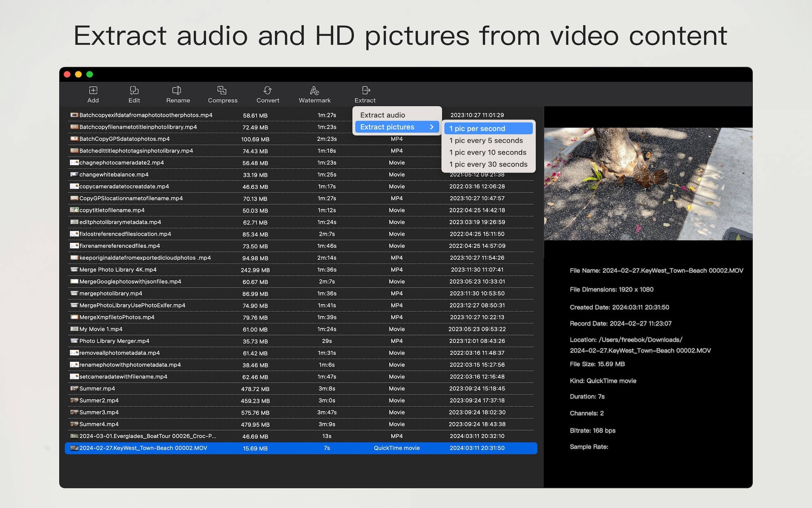Close the window with red button
Image resolution: width=812 pixels, height=508 pixels.
[67, 74]
